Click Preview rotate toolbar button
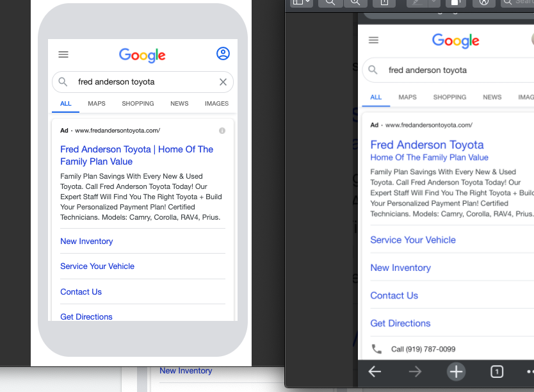 coord(456,3)
